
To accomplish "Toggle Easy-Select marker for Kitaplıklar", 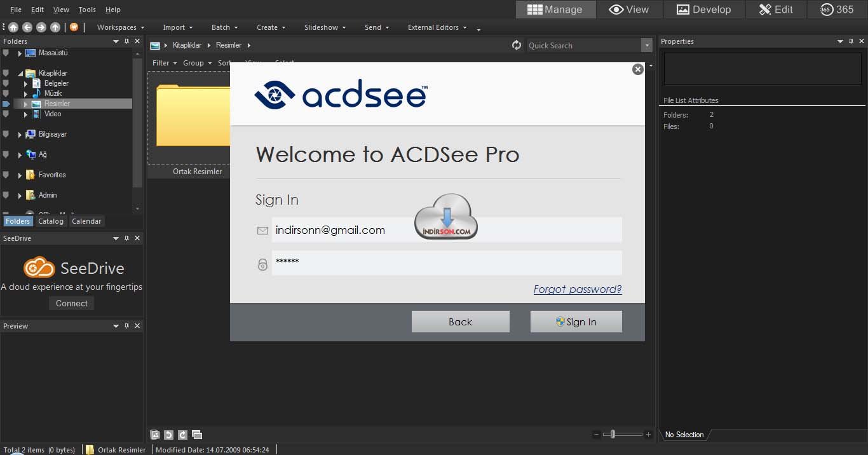I will click(6, 73).
